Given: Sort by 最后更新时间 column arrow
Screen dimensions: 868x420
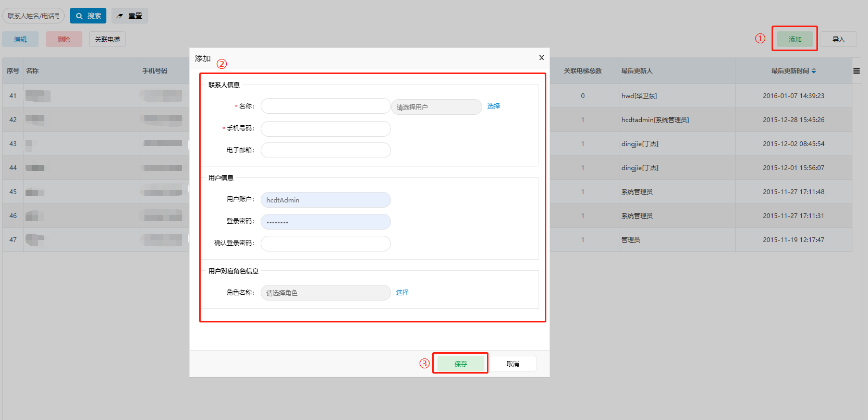Looking at the screenshot, I should click(814, 71).
